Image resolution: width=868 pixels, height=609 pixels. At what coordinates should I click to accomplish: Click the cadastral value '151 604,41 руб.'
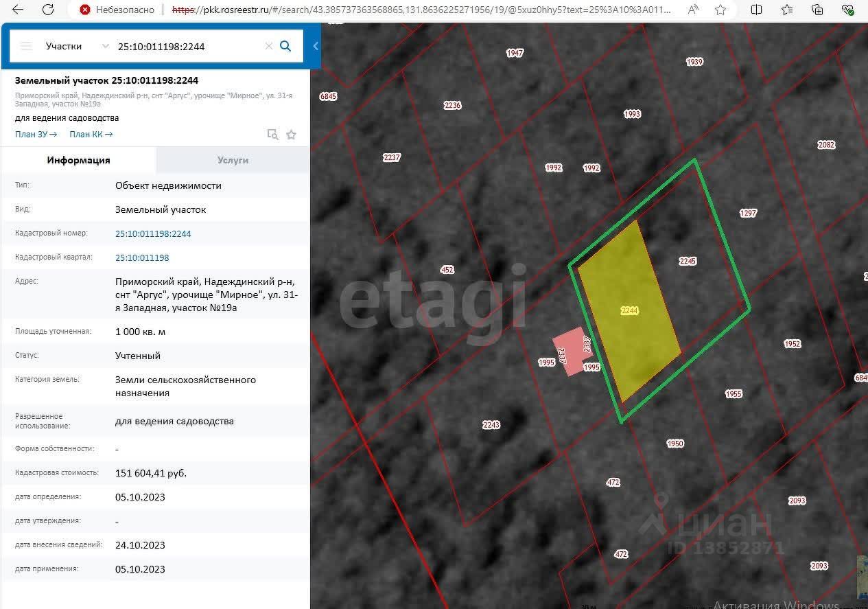[x=151, y=473]
